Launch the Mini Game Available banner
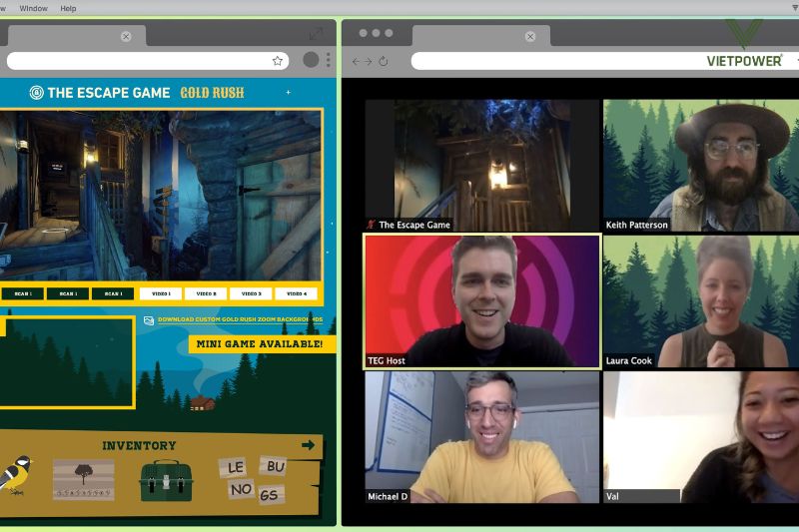The width and height of the screenshot is (799, 532). pyautogui.click(x=262, y=344)
